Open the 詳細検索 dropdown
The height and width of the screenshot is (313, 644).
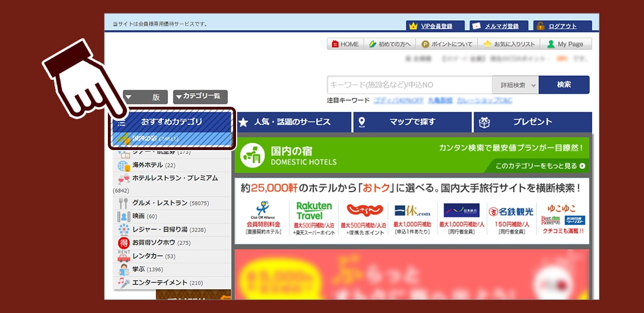515,85
